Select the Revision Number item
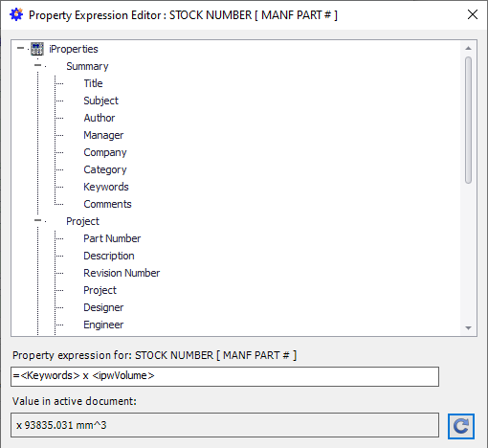The image size is (488, 448). (122, 273)
